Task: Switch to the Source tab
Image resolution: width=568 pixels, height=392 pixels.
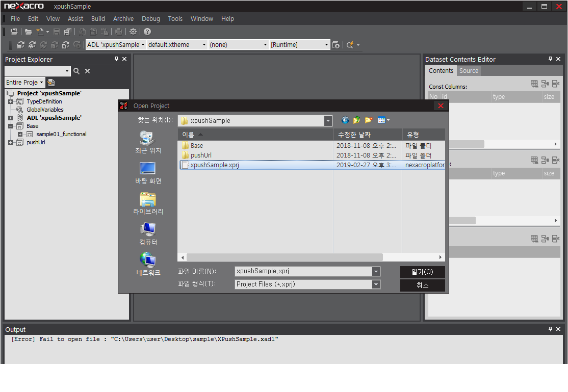Action: coord(469,71)
